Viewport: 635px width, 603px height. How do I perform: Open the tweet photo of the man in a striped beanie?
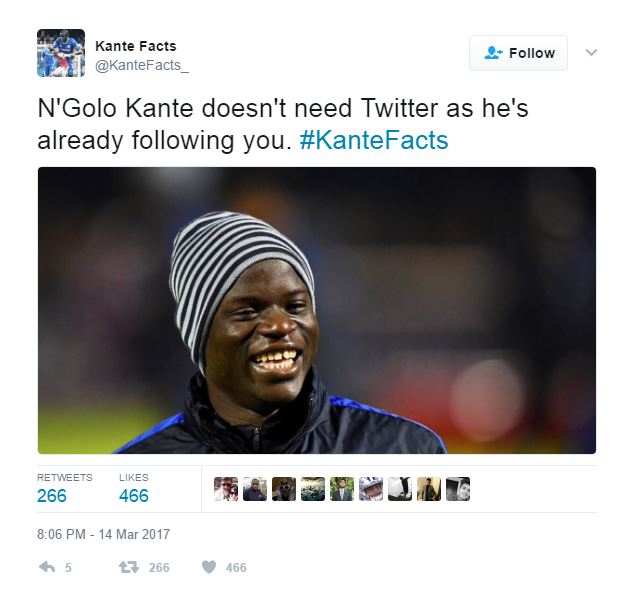click(x=317, y=310)
